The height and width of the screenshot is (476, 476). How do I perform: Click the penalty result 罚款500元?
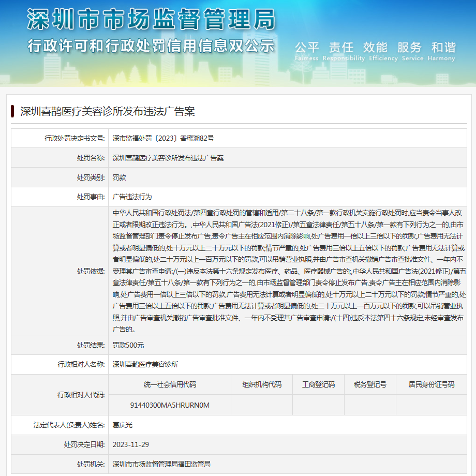[128, 345]
